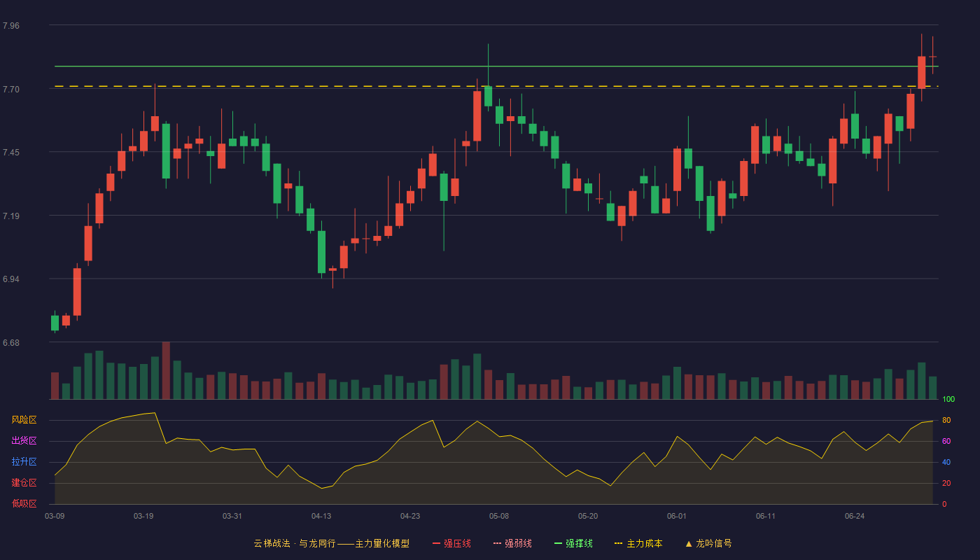
Task: Click the 低吸区 indicator label
Action: coord(24,503)
